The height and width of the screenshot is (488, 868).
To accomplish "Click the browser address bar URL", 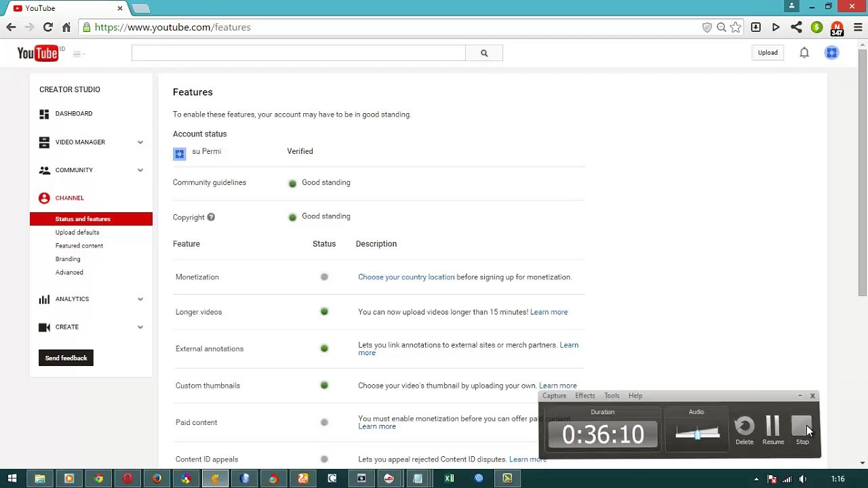I will (173, 27).
